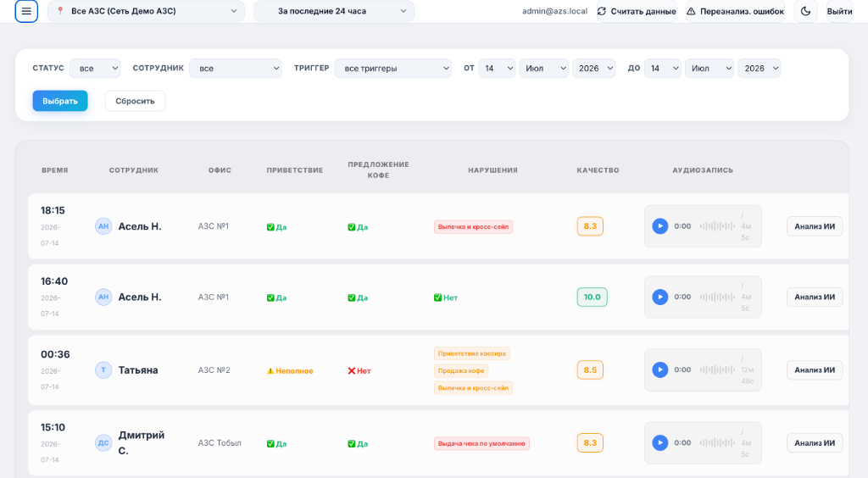This screenshot has height=478, width=868.
Task: Click quality score 8.5 badge
Action: pyautogui.click(x=590, y=370)
